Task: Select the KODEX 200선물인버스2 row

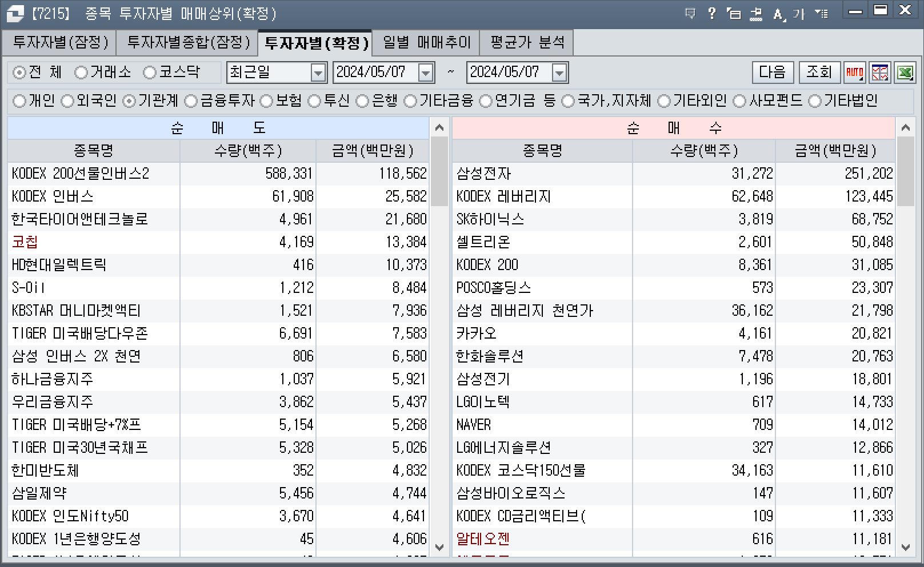Action: click(218, 174)
